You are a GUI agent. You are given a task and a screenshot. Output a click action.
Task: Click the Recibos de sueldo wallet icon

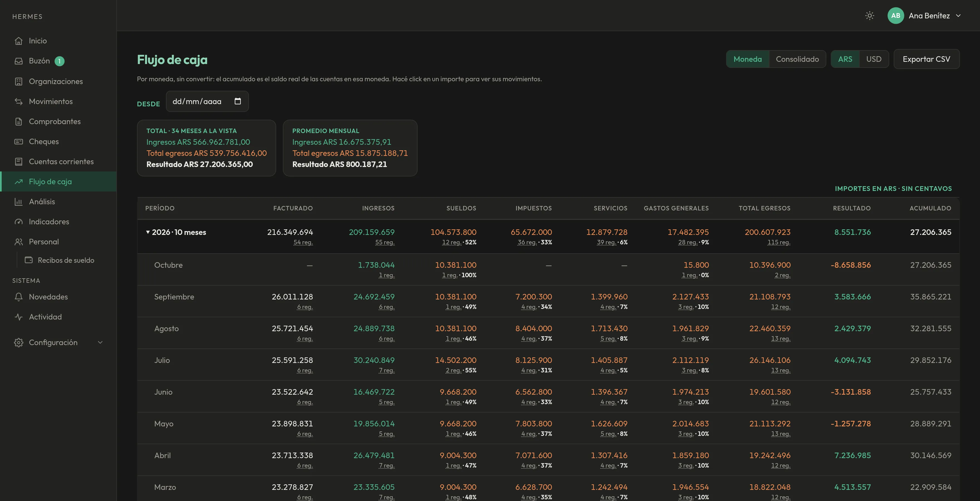(x=28, y=260)
